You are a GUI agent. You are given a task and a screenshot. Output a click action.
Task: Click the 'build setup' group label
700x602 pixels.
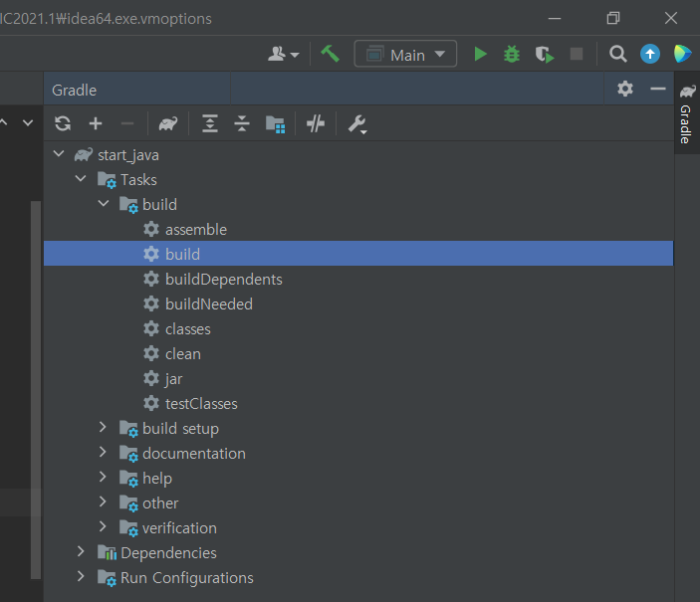(x=181, y=429)
